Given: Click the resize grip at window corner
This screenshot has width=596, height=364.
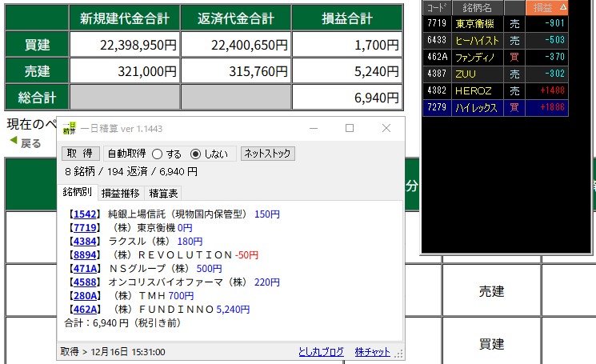Looking at the screenshot, I should coord(399,354).
